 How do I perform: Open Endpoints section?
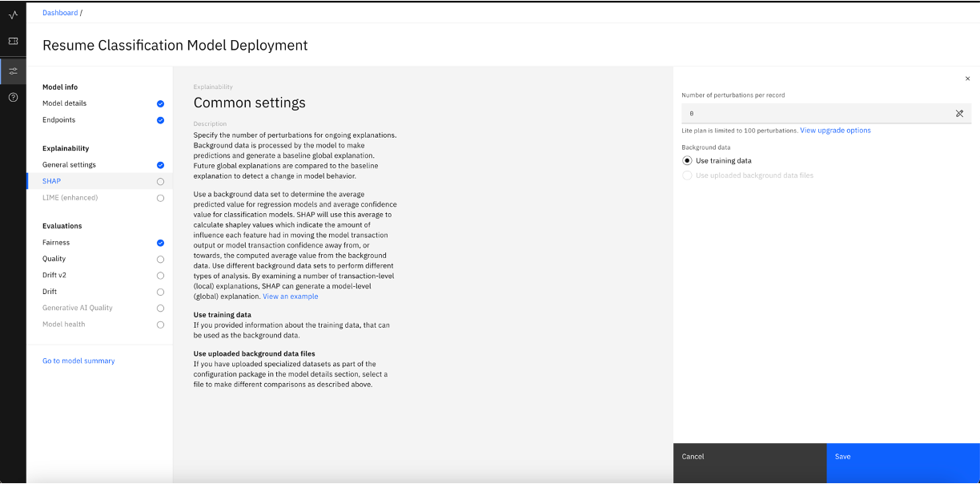pyautogui.click(x=58, y=120)
